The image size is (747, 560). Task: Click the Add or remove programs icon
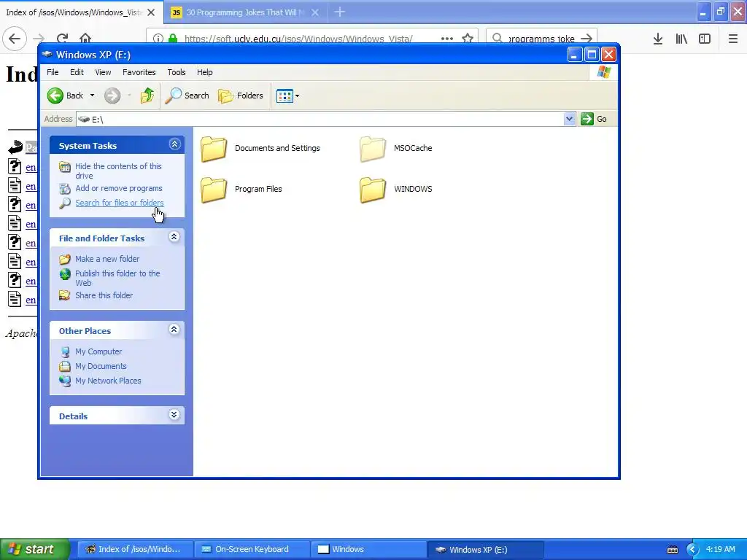[65, 189]
